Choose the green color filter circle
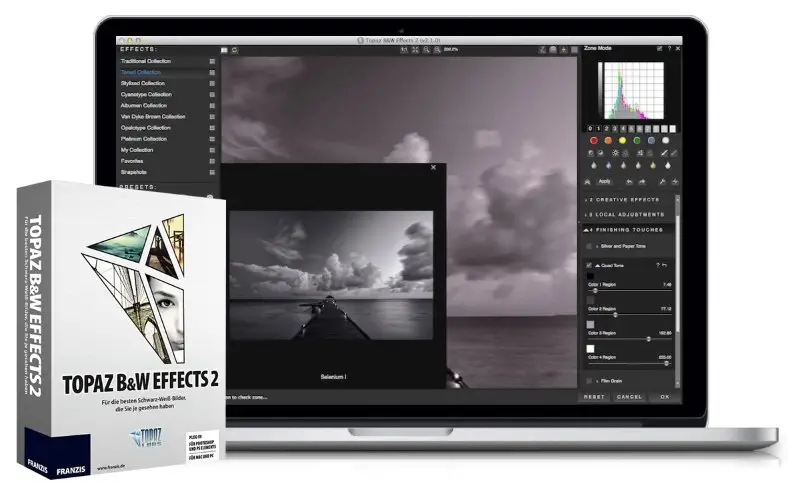800x490 pixels. tap(637, 140)
